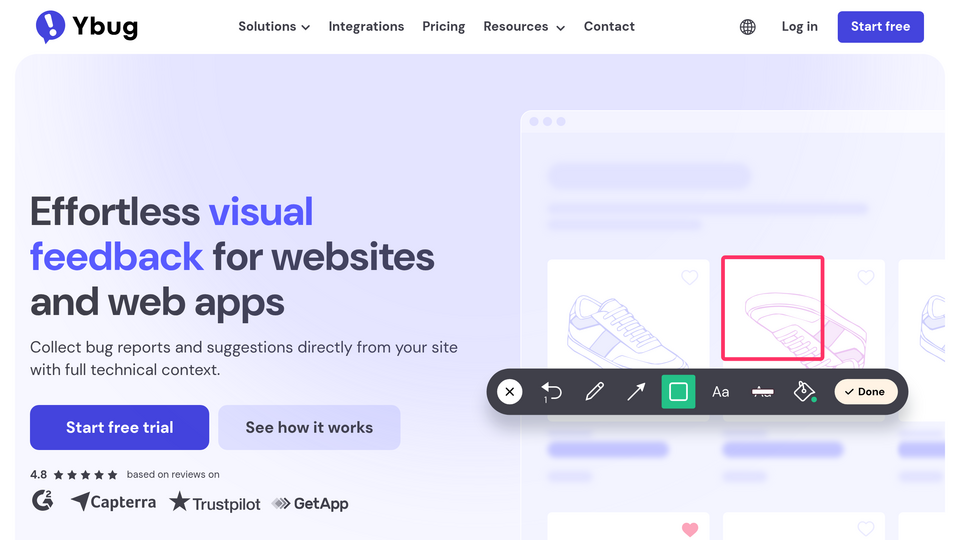This screenshot has width=960, height=540.
Task: Favorite the first sneaker with heart
Action: (689, 277)
